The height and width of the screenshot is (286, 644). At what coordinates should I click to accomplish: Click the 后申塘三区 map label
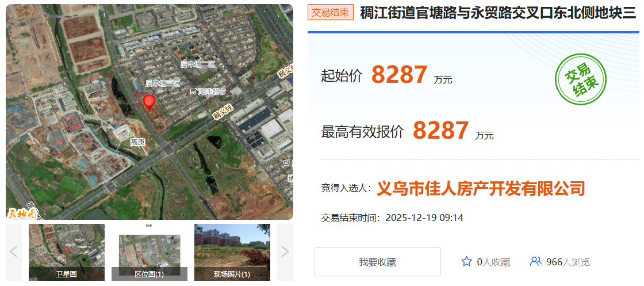click(x=163, y=83)
